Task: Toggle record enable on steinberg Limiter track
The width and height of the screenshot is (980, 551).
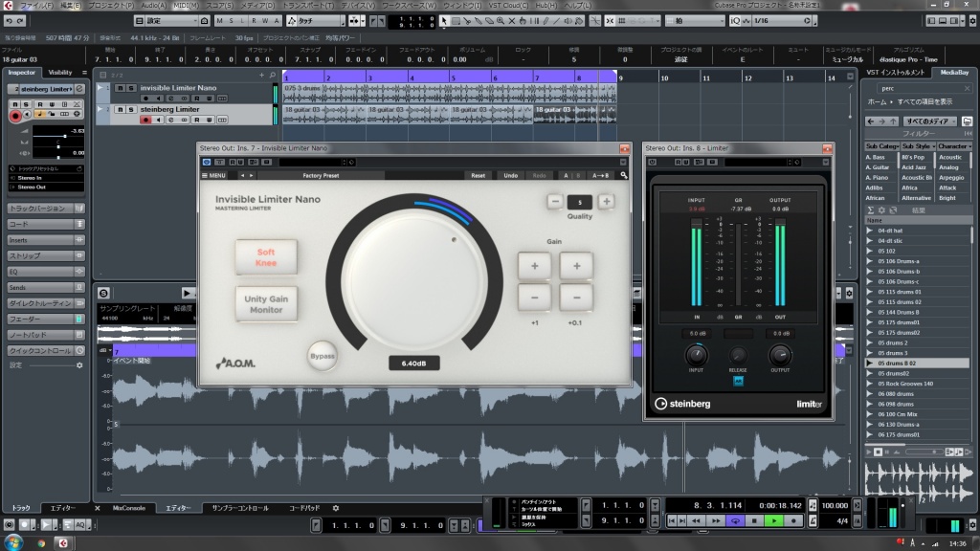Action: pos(146,120)
